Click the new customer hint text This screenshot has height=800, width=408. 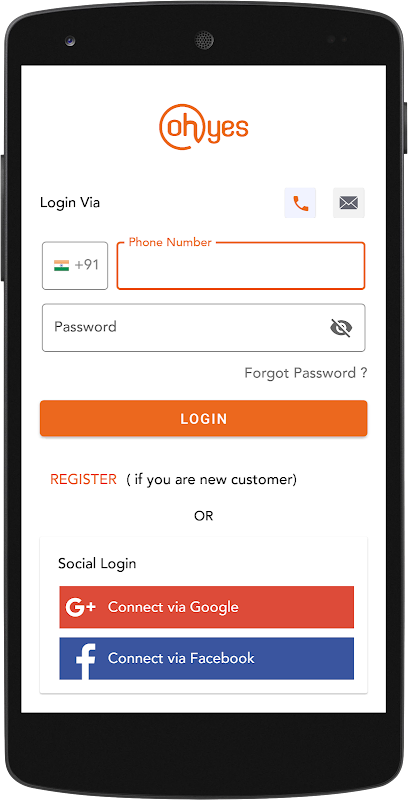pos(212,480)
